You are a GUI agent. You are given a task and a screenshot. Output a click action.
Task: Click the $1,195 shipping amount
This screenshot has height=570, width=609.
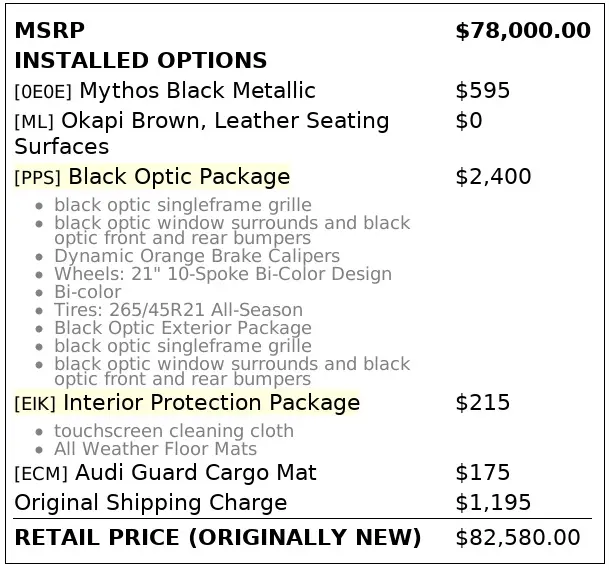coord(493,502)
